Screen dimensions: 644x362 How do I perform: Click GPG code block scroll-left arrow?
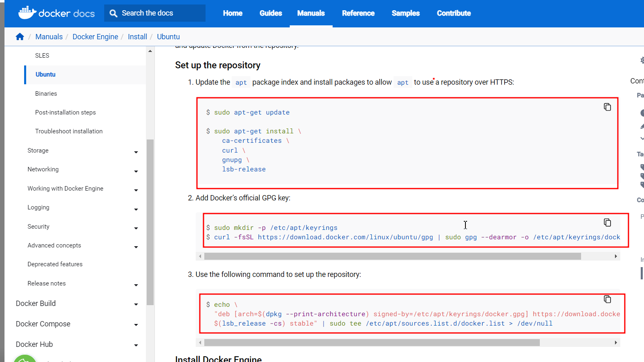tap(200, 256)
